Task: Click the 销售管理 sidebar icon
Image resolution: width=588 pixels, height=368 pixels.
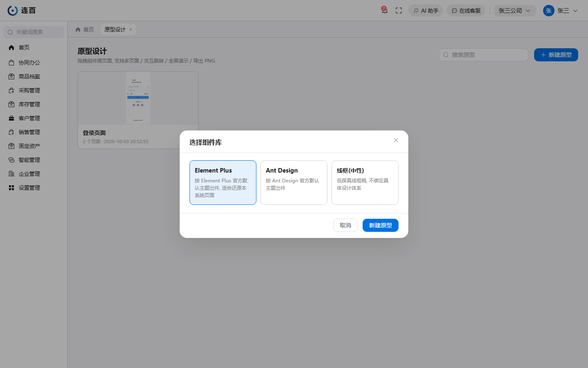Action: point(11,132)
